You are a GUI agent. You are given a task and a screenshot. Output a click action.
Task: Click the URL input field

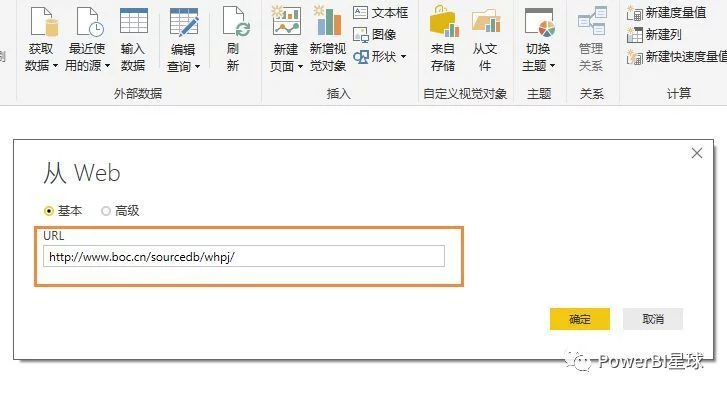[x=244, y=256]
